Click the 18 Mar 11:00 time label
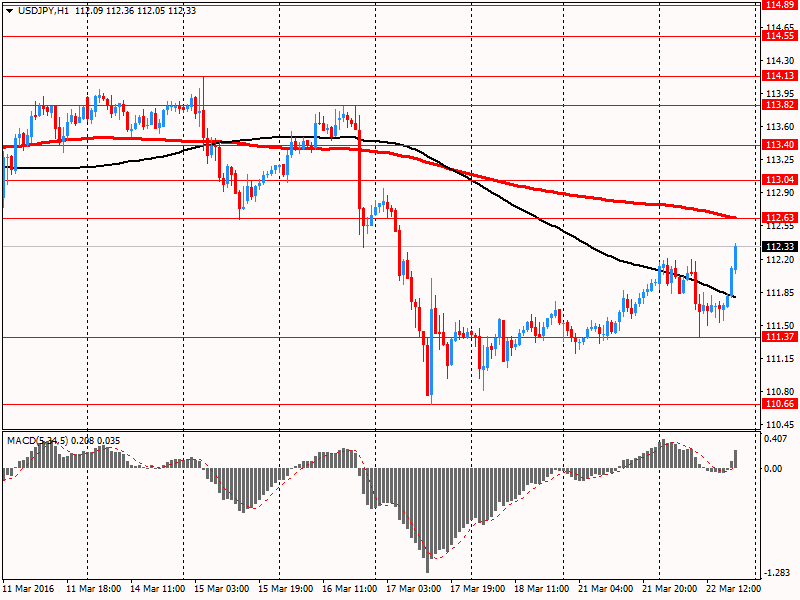The height and width of the screenshot is (600, 800). (542, 589)
